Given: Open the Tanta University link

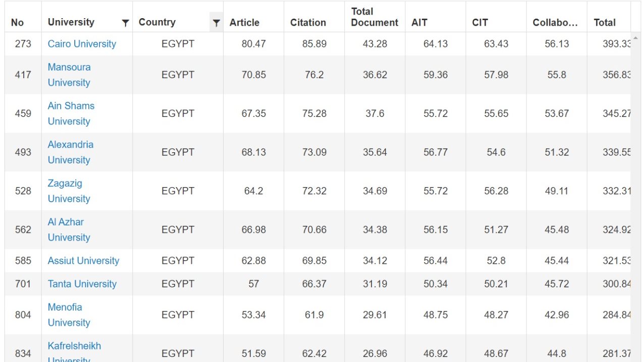Looking at the screenshot, I should (82, 284).
